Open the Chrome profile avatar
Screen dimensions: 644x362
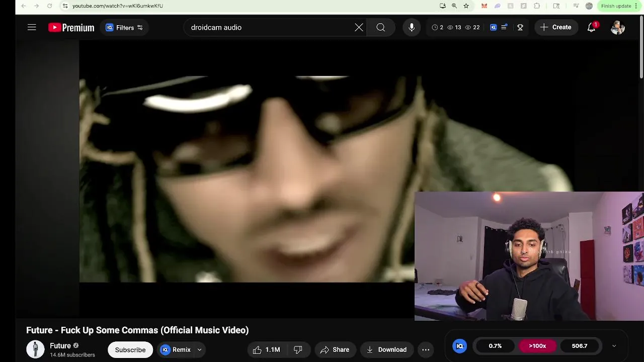(589, 6)
